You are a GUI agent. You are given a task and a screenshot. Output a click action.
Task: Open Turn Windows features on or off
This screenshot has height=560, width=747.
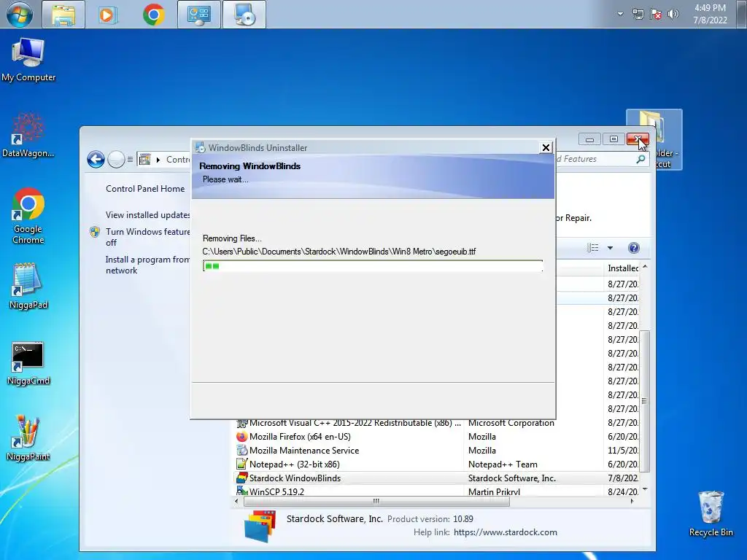[x=147, y=237]
